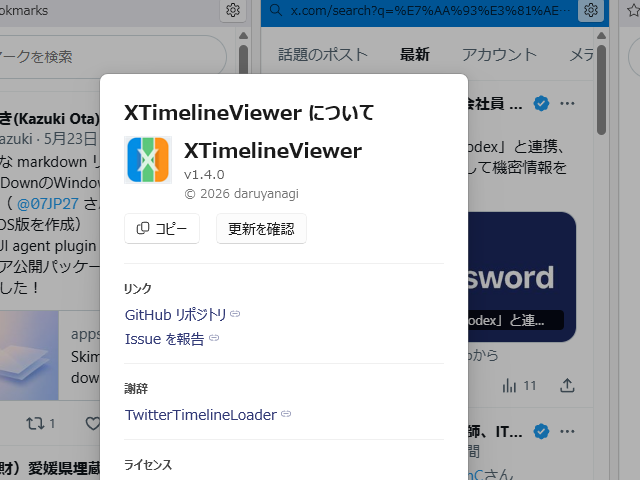Click the verified badge on the 会社員 post

[541, 104]
